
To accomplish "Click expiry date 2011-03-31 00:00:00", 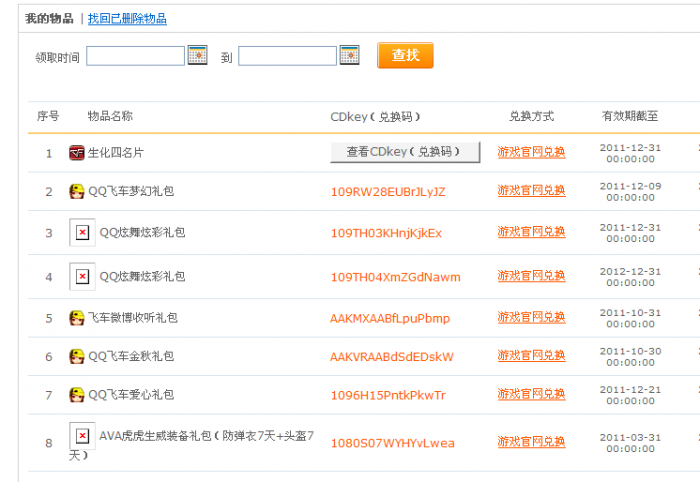I will coord(630,443).
